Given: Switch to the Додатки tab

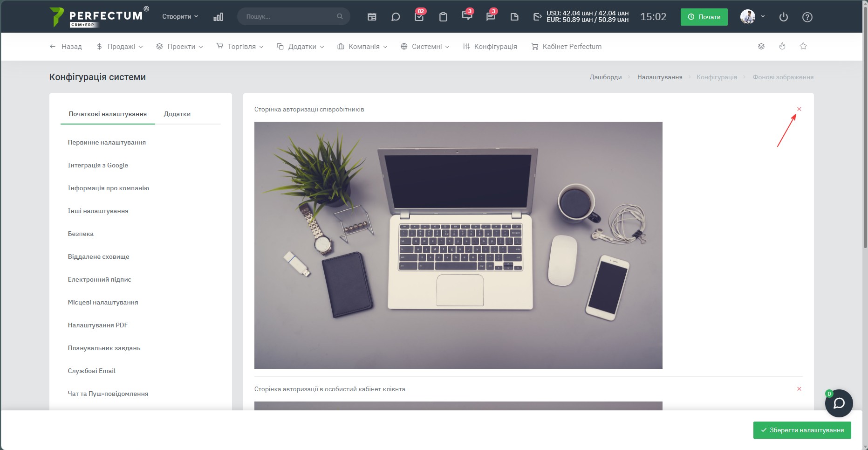Looking at the screenshot, I should pos(177,114).
